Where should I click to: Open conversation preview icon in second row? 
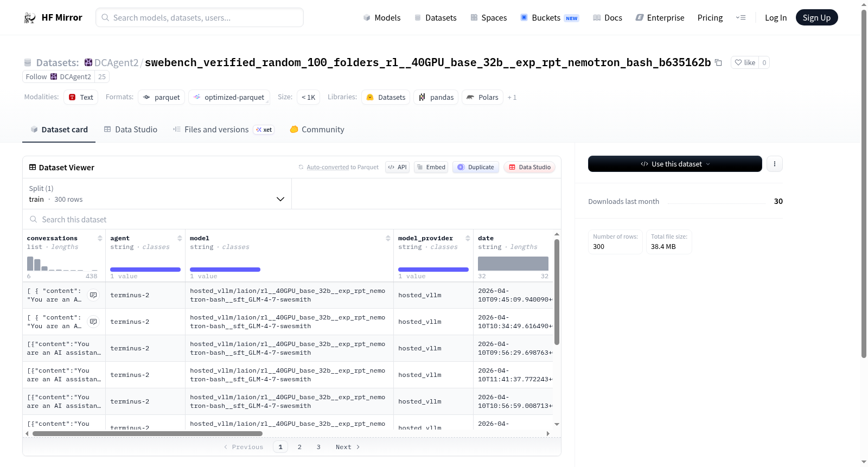pos(93,322)
